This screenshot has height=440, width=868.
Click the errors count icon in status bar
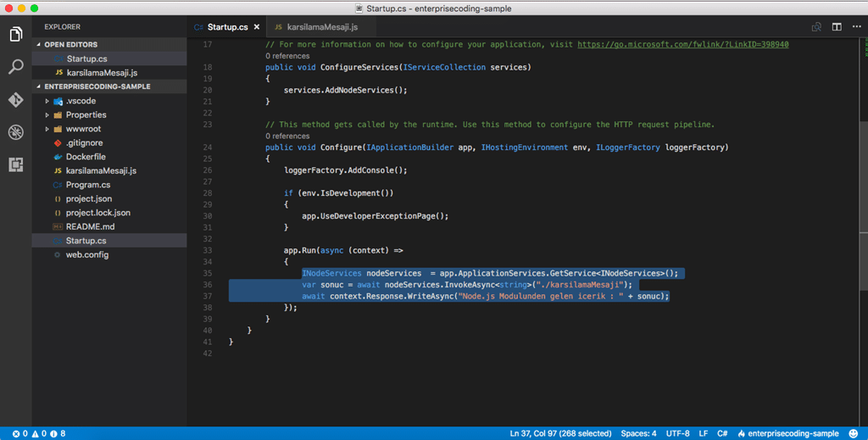16,433
